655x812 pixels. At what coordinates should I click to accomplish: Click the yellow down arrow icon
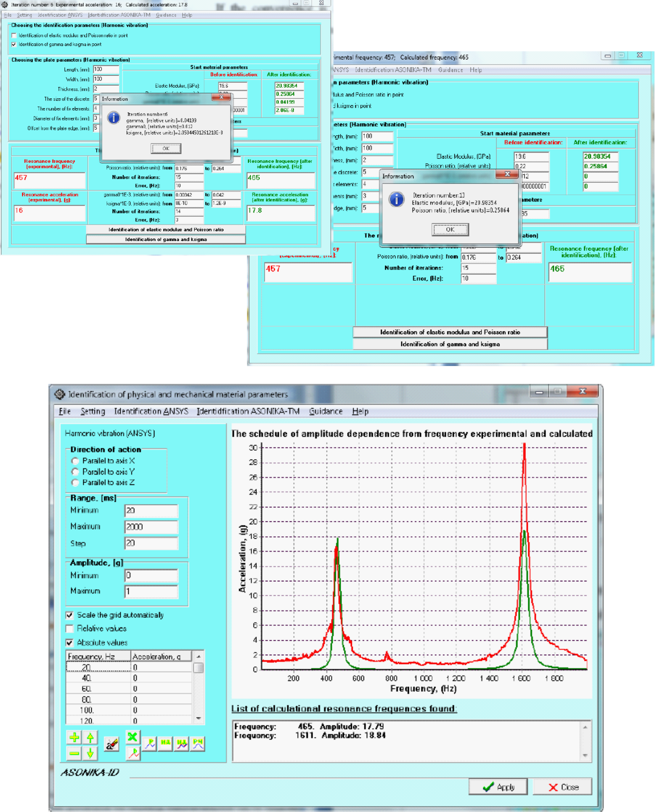(90, 753)
